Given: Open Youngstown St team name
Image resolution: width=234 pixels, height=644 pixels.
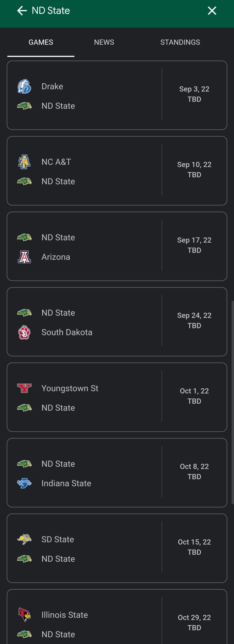Looking at the screenshot, I should coord(70,388).
